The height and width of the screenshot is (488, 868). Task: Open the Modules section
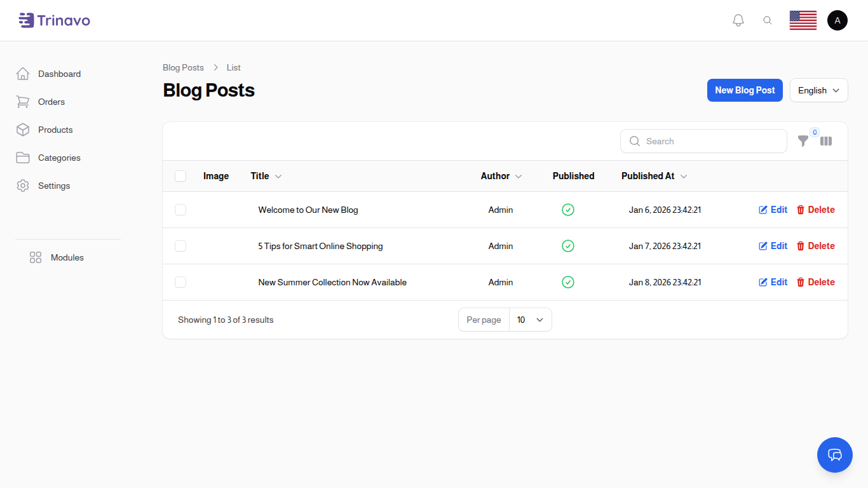click(67, 257)
